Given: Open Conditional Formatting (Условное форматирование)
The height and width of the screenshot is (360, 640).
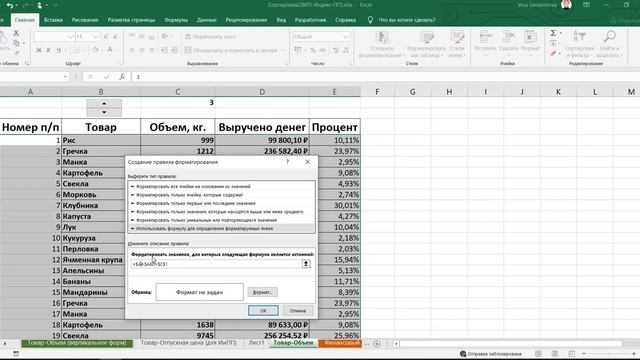Looking at the screenshot, I should click(382, 44).
